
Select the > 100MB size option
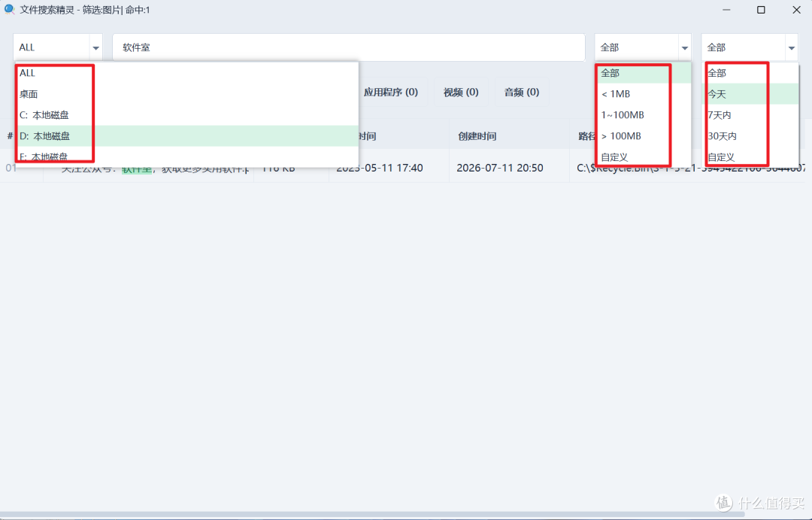[643, 136]
